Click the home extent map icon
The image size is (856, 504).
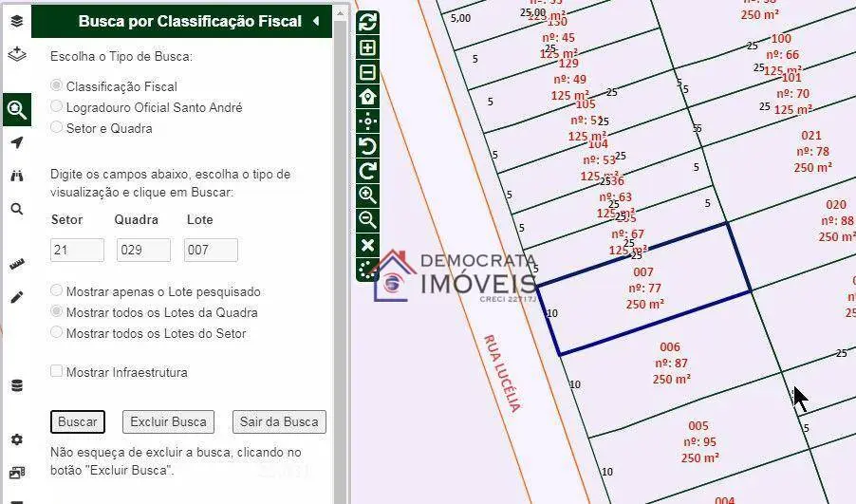point(367,96)
